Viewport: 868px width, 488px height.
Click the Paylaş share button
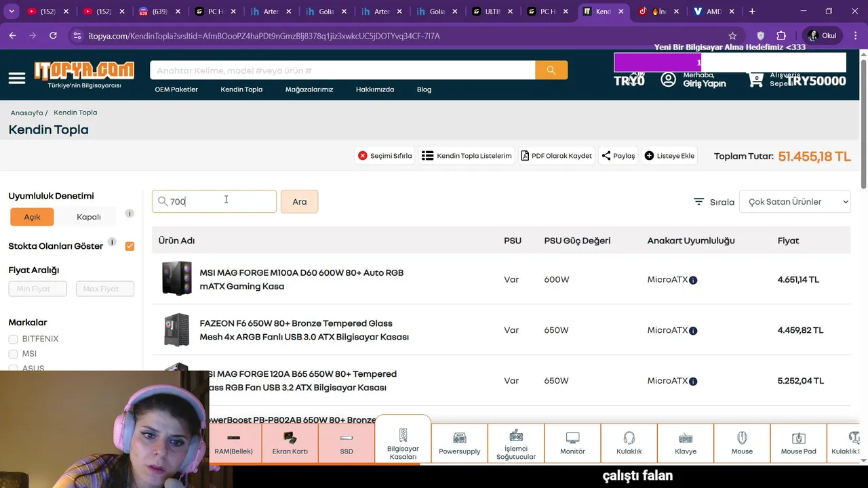618,156
